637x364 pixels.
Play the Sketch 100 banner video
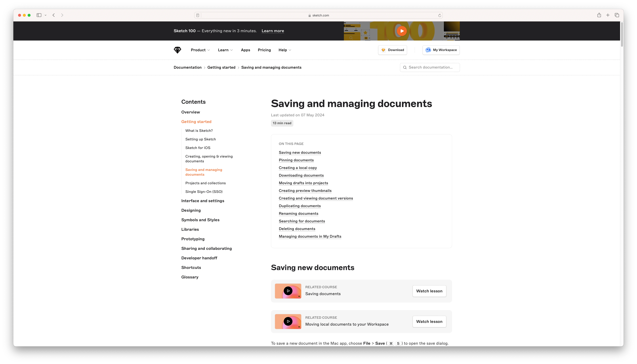(401, 31)
